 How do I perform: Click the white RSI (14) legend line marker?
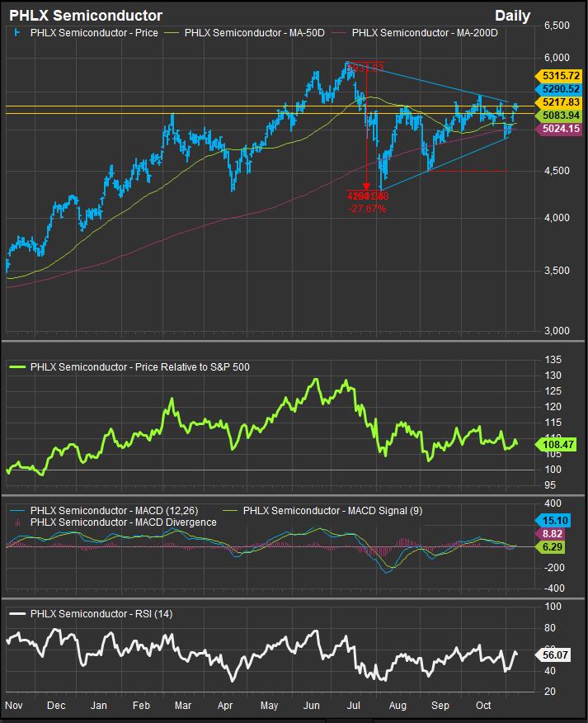[x=17, y=614]
